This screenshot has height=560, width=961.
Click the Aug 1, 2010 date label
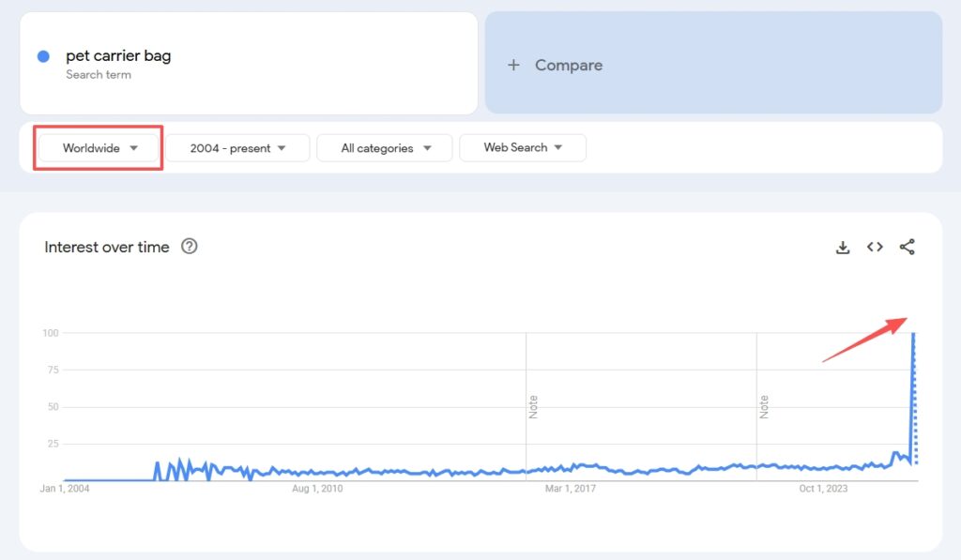pos(318,489)
